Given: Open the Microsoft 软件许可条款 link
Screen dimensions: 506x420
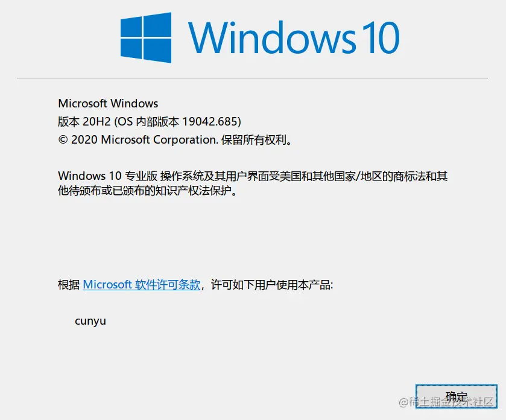Looking at the screenshot, I should click(141, 285).
